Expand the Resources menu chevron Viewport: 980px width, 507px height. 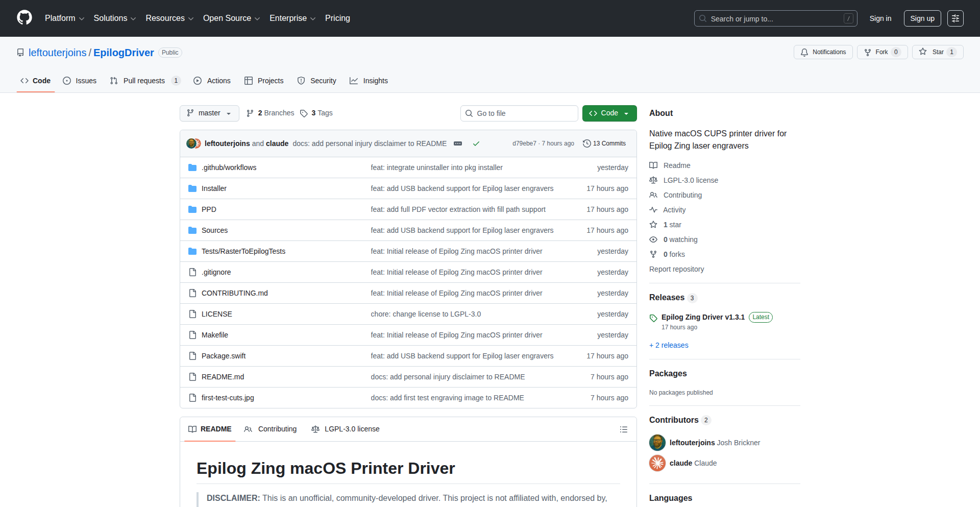[191, 18]
